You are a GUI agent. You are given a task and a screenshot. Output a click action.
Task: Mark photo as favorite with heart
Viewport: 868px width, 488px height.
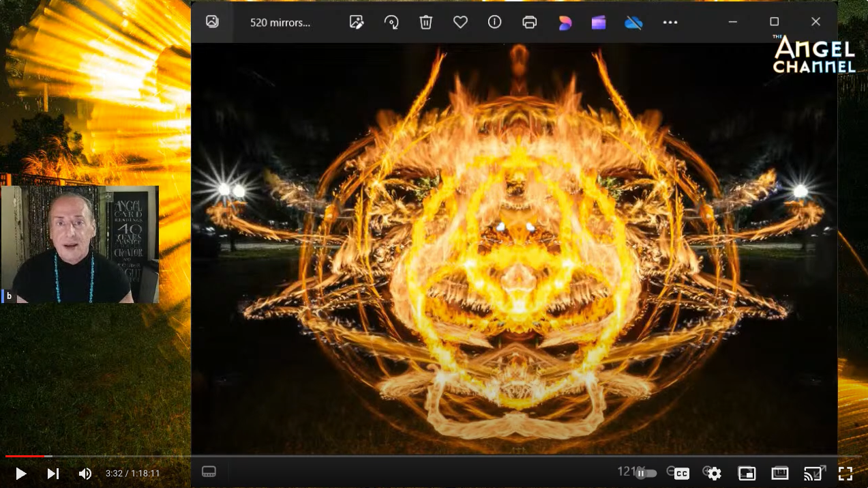pyautogui.click(x=460, y=23)
